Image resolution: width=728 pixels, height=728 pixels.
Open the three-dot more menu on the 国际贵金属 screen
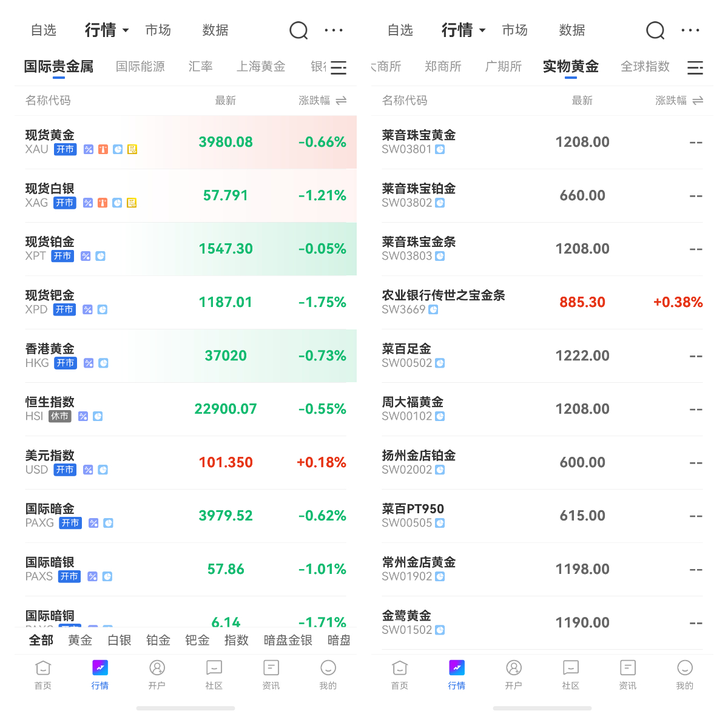coord(334,30)
